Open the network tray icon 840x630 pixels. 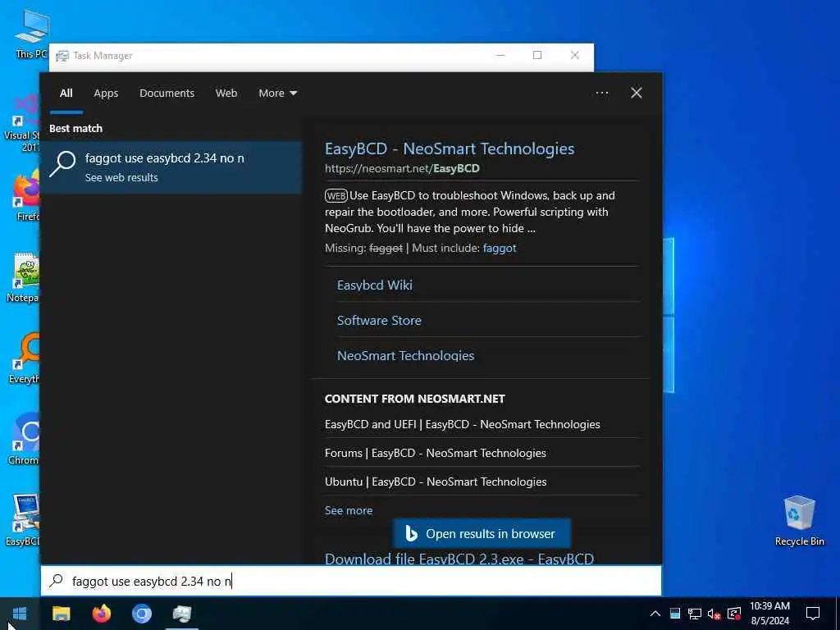695,614
